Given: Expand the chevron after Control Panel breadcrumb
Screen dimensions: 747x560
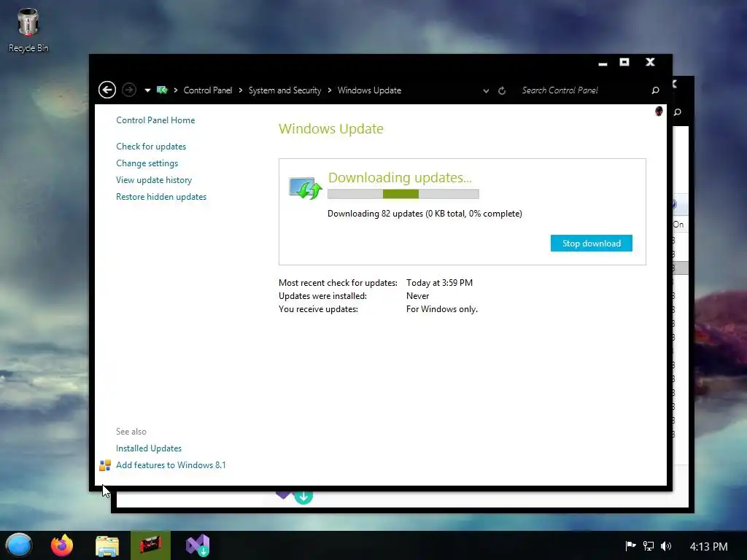Looking at the screenshot, I should click(241, 90).
